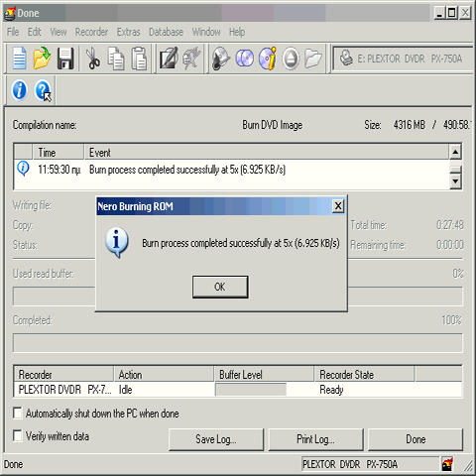Click the Open folder toolbar icon

coord(42,59)
